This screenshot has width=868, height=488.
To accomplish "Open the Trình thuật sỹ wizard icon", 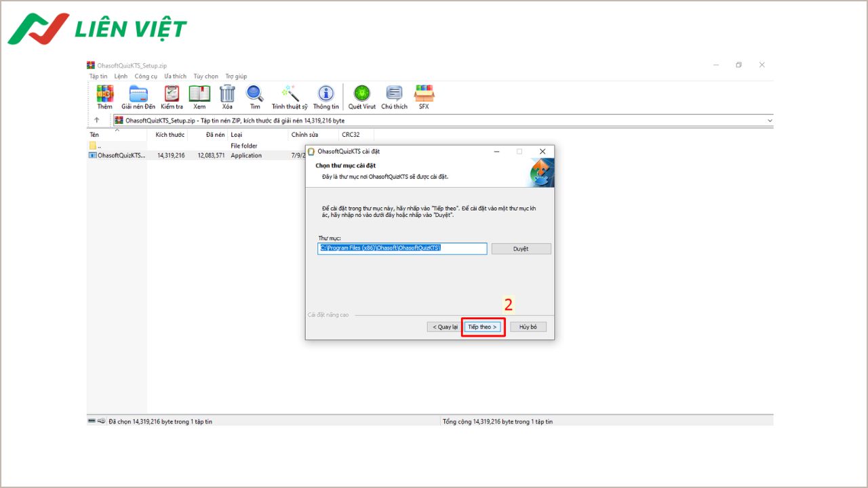I will (x=290, y=94).
